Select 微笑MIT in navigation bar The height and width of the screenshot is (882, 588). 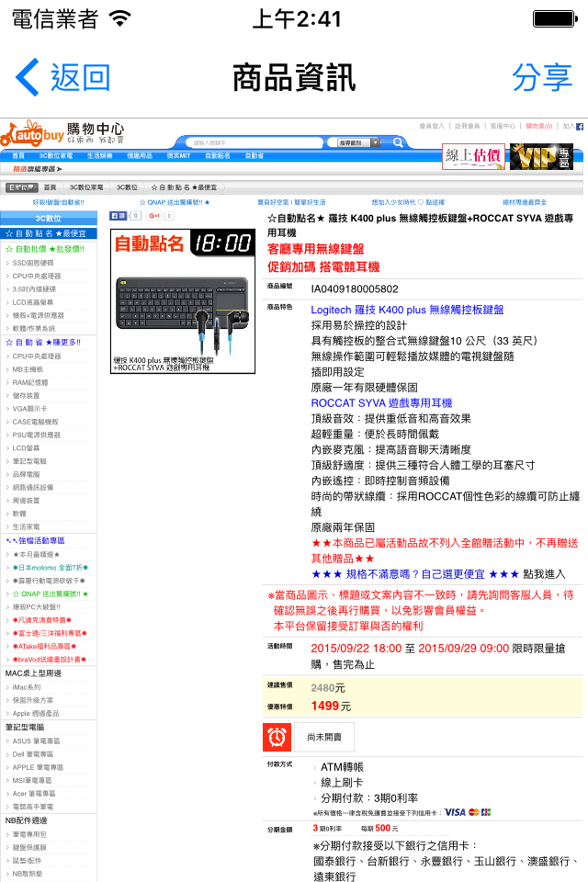(x=178, y=156)
